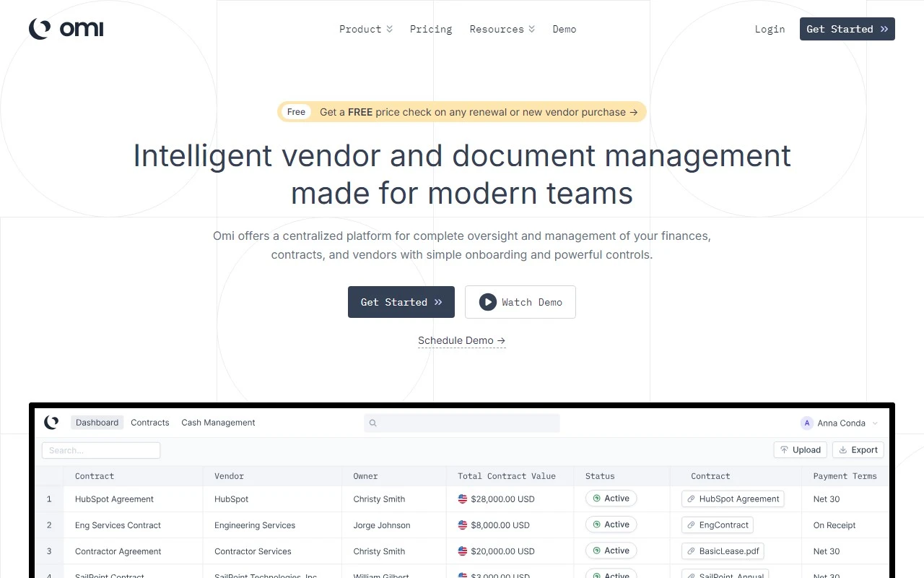Click the Total Contract Value header
The height and width of the screenshot is (578, 924).
[x=507, y=476]
